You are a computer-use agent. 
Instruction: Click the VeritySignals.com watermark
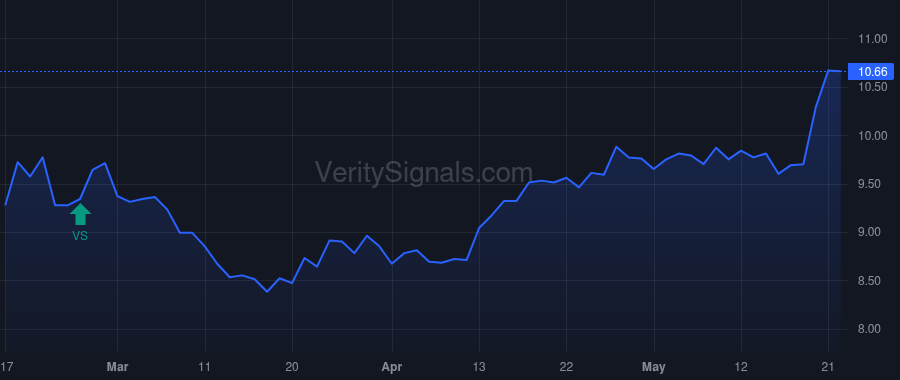tap(424, 173)
